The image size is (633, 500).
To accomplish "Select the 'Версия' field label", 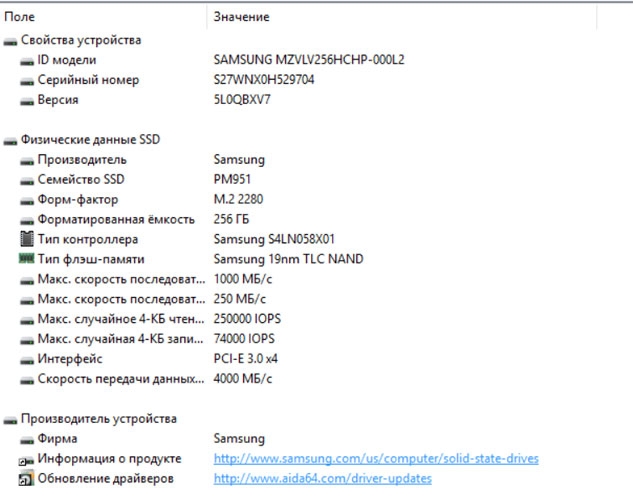I will (58, 100).
